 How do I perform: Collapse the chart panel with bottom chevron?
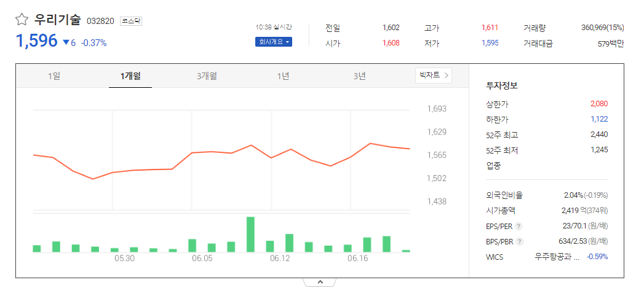click(x=320, y=282)
